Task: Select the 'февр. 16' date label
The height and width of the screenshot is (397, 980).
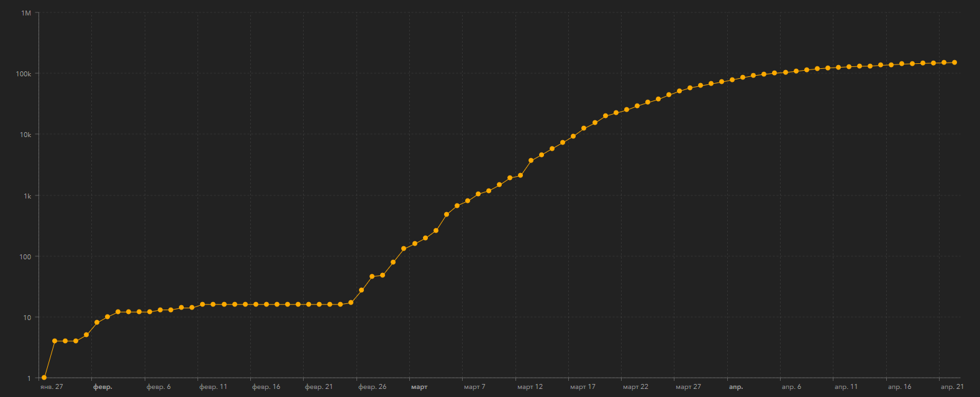Action: click(x=266, y=387)
